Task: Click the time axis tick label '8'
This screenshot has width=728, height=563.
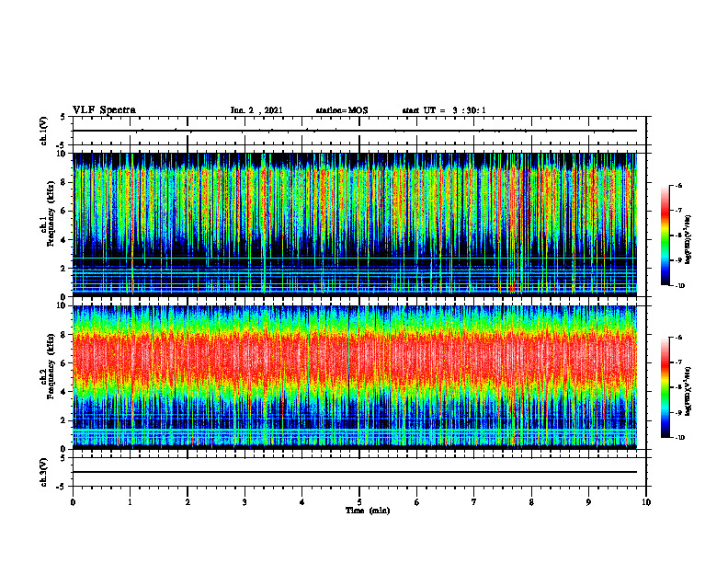Action: click(x=531, y=502)
